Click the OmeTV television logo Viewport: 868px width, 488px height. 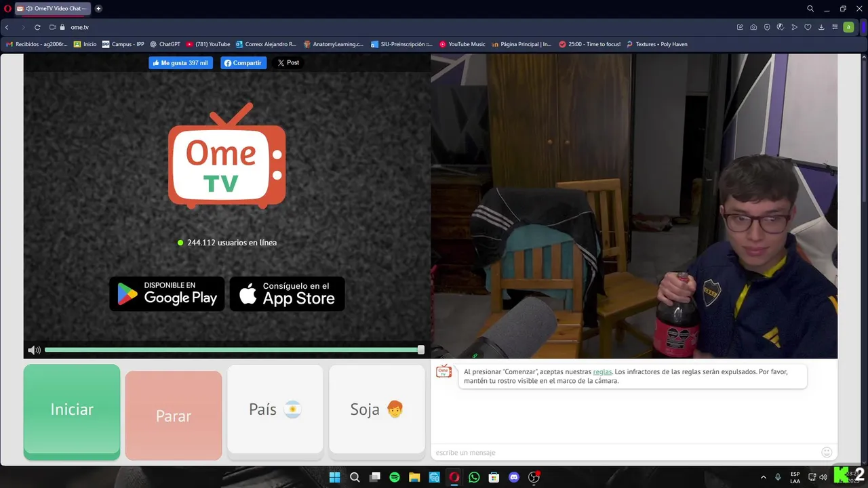point(227,156)
